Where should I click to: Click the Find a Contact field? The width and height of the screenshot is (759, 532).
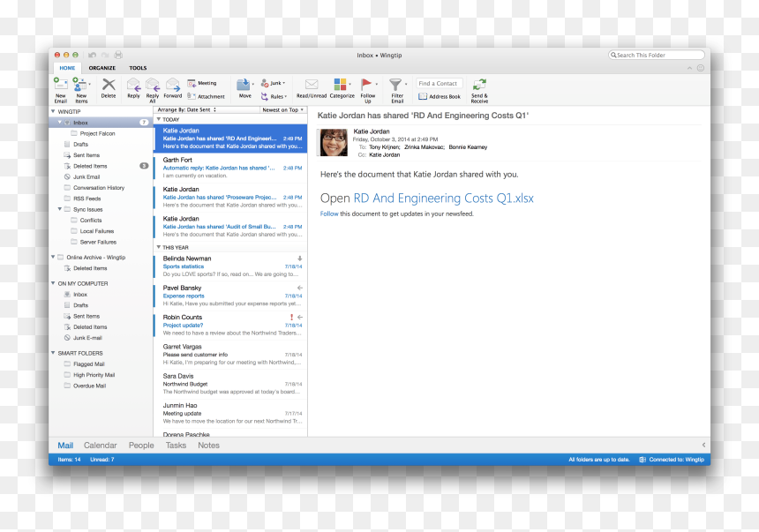click(x=440, y=83)
